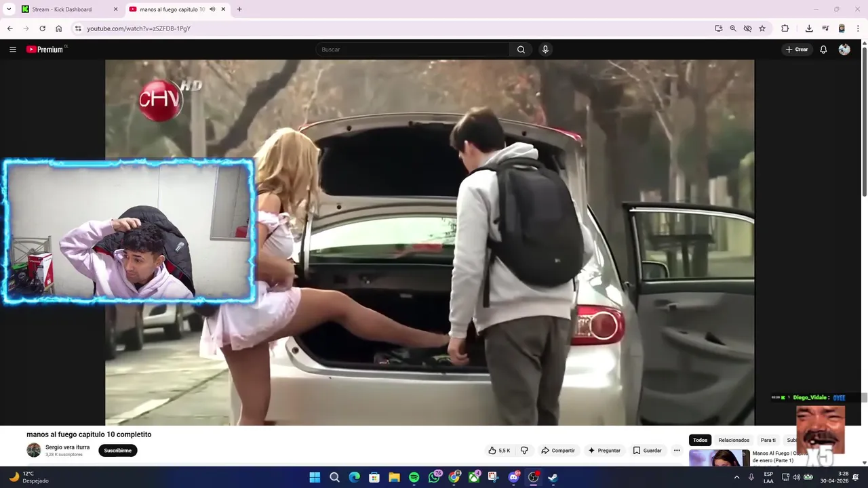Open WhatsApp from the taskbar
The height and width of the screenshot is (488, 868).
pyautogui.click(x=434, y=477)
